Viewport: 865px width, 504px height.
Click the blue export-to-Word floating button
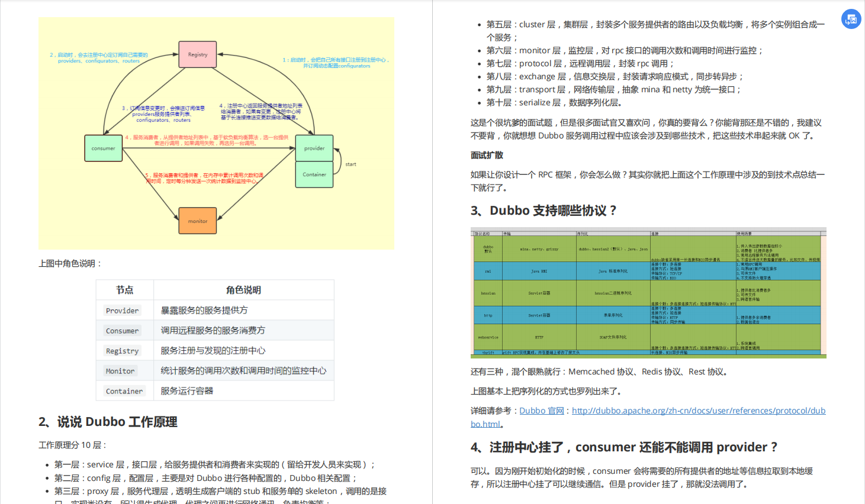(x=851, y=19)
